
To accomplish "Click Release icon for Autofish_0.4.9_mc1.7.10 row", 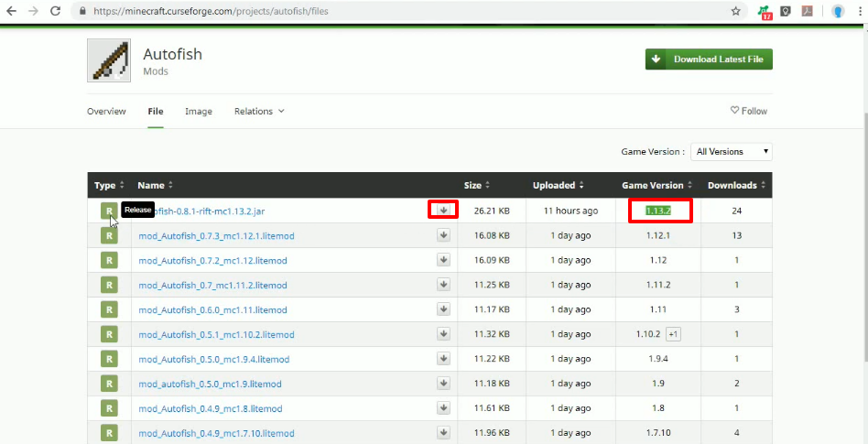I will click(109, 433).
